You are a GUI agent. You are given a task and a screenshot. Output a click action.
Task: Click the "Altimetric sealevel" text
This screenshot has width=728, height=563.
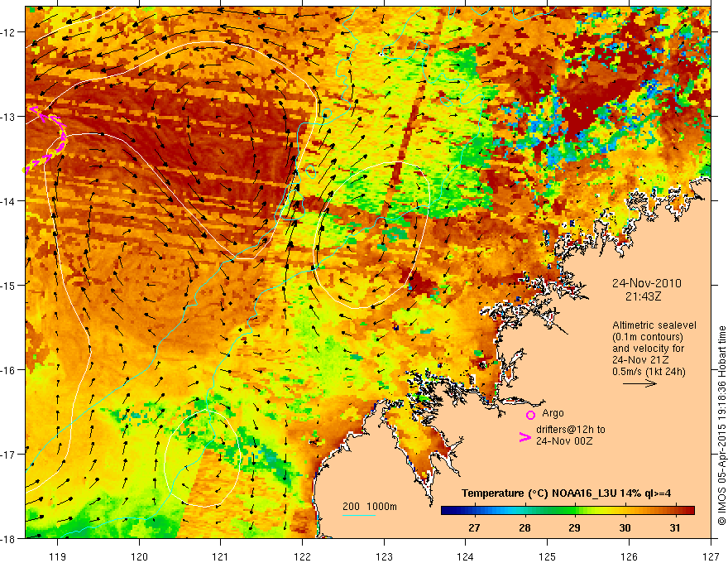(654, 325)
